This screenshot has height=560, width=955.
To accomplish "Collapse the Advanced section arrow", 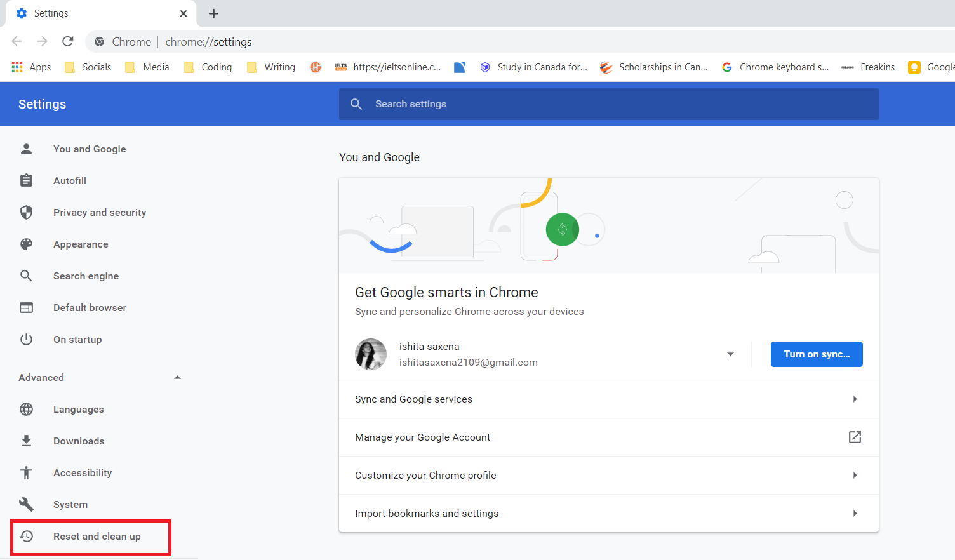I will point(177,377).
